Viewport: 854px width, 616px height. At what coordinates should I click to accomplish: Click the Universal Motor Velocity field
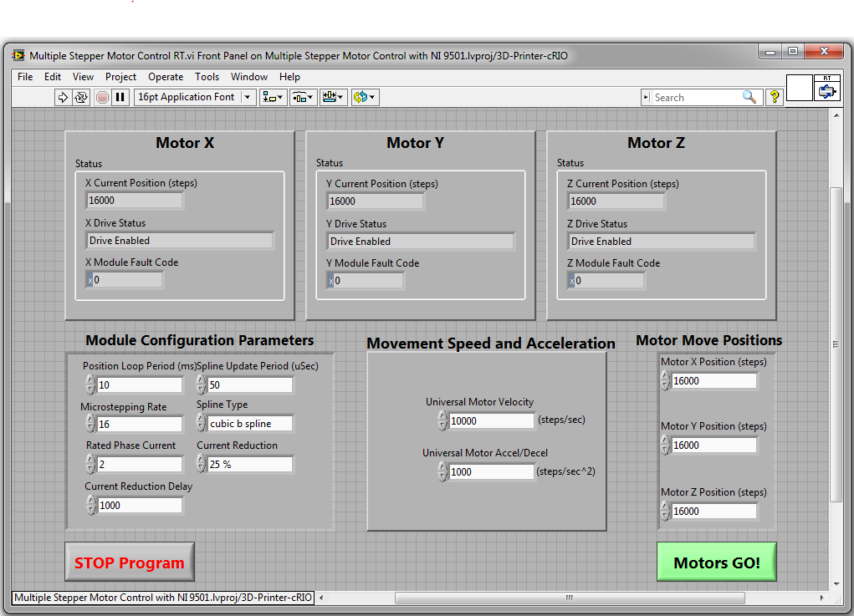tap(491, 420)
